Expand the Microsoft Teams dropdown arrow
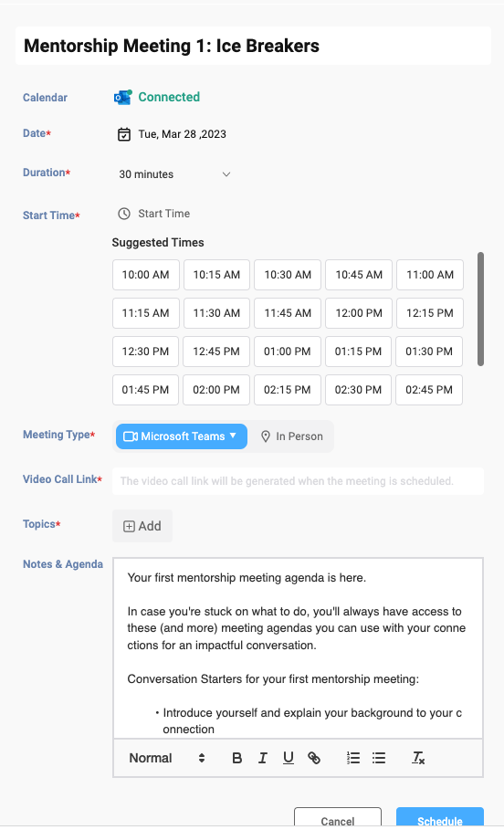The width and height of the screenshot is (504, 830). 233,436
